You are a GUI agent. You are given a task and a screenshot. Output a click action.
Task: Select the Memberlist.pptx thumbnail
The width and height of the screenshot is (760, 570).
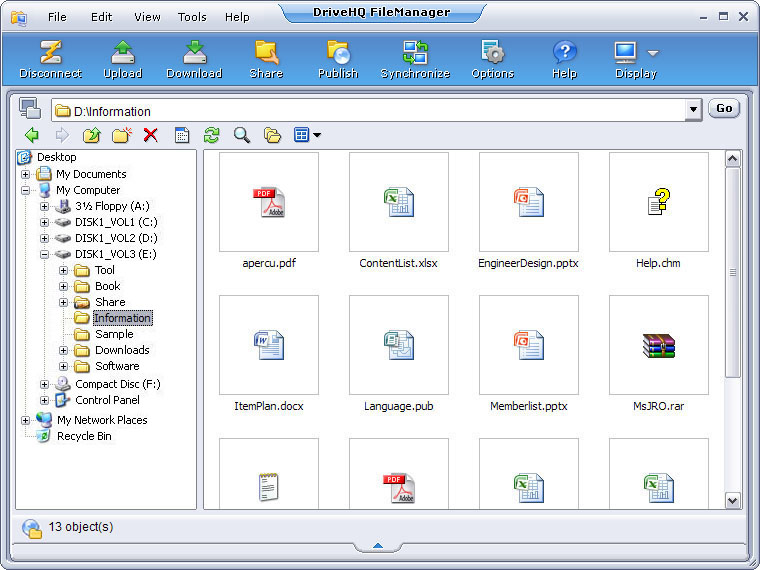point(529,345)
